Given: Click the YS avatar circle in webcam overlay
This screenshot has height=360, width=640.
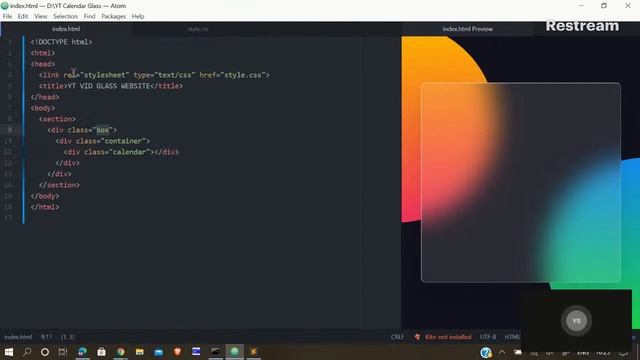Looking at the screenshot, I should click(576, 321).
